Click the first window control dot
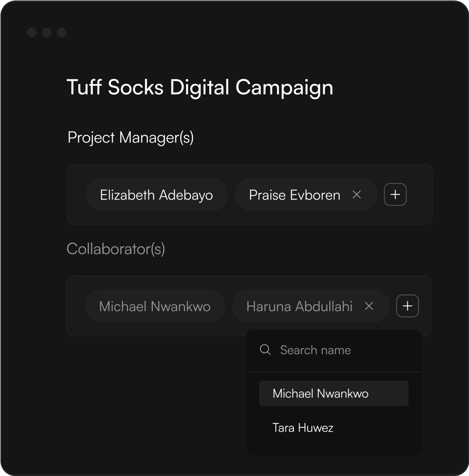Screen dimensions: 469x476 tap(32, 32)
